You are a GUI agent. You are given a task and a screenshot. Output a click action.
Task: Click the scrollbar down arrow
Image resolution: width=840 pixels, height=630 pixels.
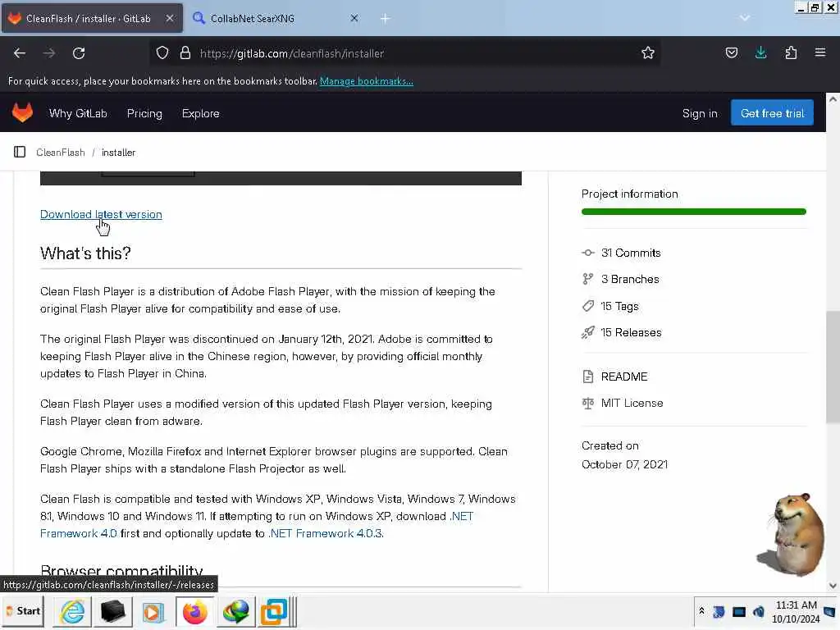pos(833,586)
